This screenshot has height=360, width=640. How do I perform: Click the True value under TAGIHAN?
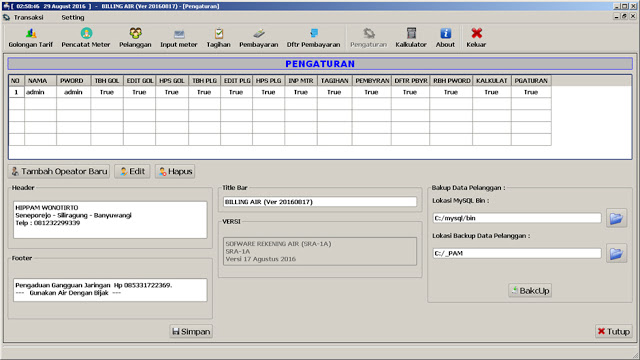[334, 92]
